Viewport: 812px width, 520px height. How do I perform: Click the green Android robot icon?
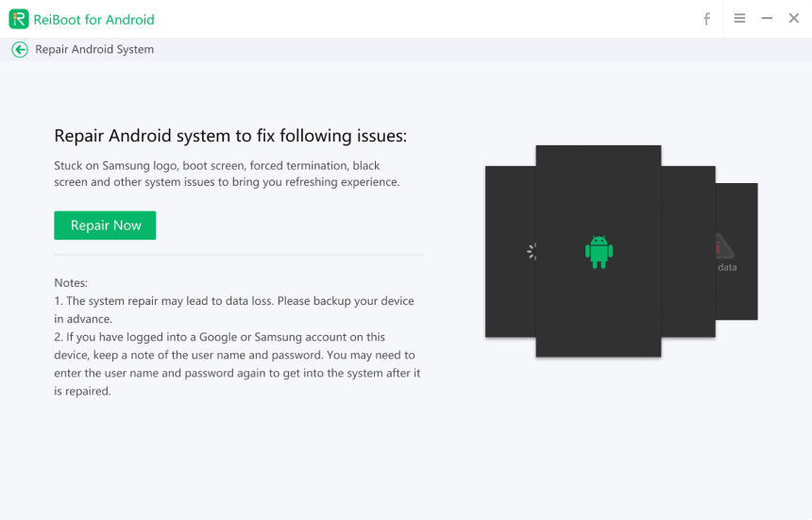[x=599, y=251]
